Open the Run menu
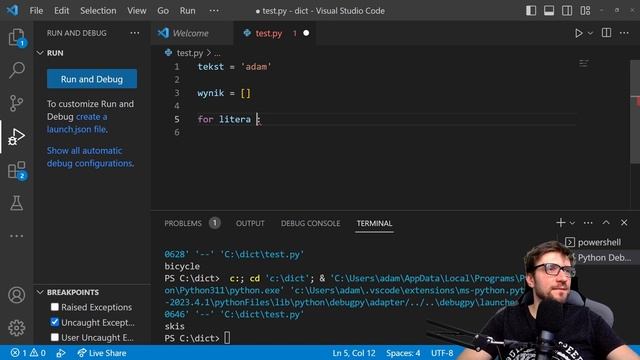Screen dimensions: 640x360 pos(187,11)
